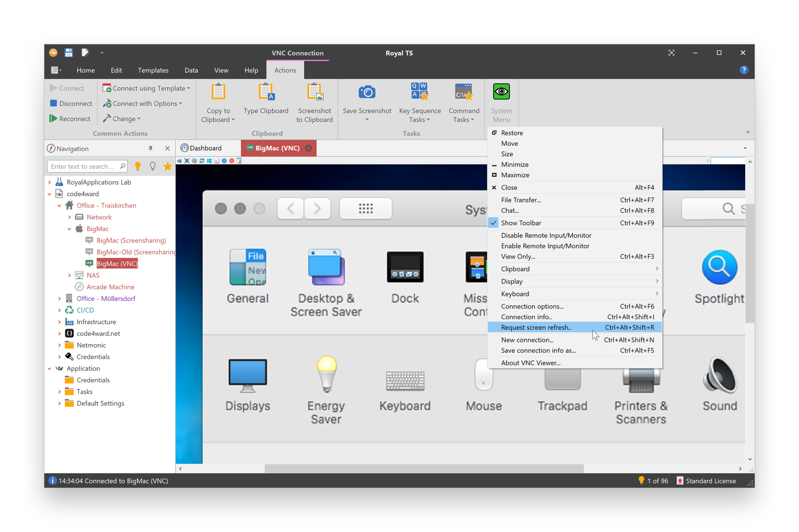Screen dimensions: 799x532
Task: Click the Copy to Clipboard icon
Action: pyautogui.click(x=218, y=91)
